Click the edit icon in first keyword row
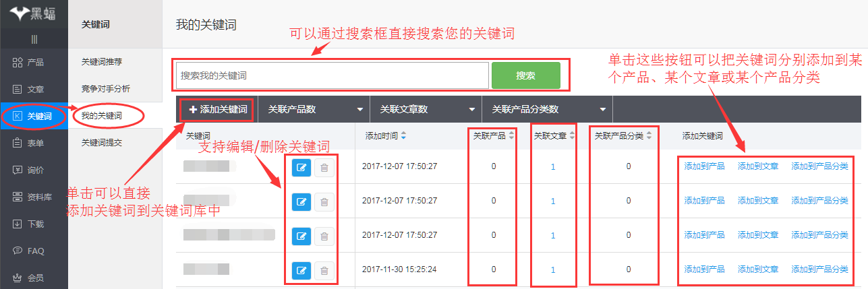Viewport: 868px width, 289px height. tap(301, 166)
